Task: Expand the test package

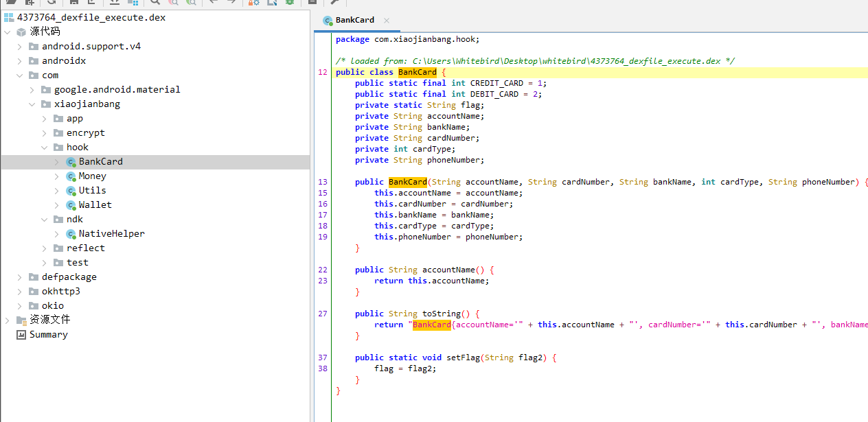Action: pyautogui.click(x=44, y=263)
